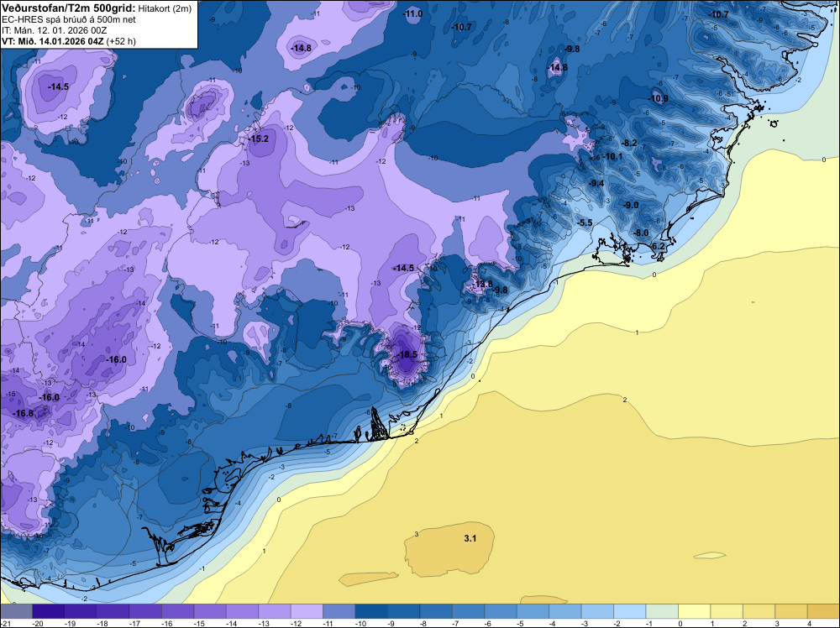
Task: Click the '(+52 h)' forecast offset text
Action: 121,41
